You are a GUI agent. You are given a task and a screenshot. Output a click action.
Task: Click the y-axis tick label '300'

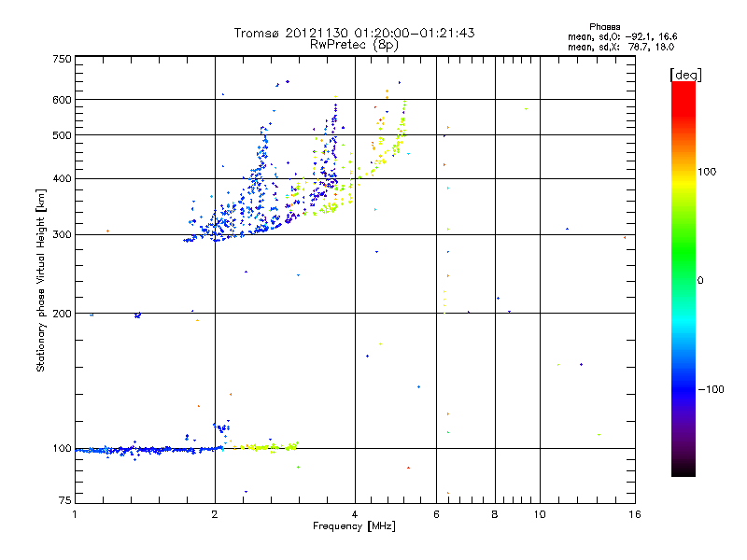click(x=62, y=235)
